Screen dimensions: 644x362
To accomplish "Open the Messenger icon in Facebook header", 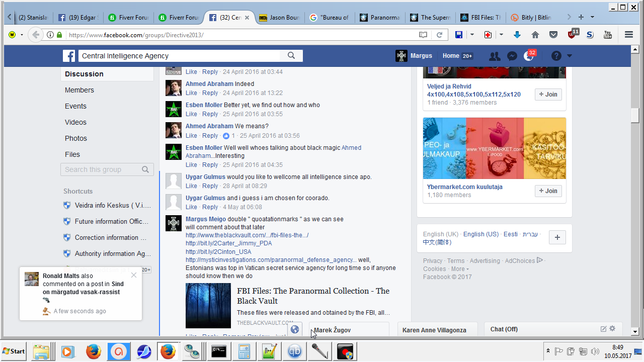I will 512,56.
